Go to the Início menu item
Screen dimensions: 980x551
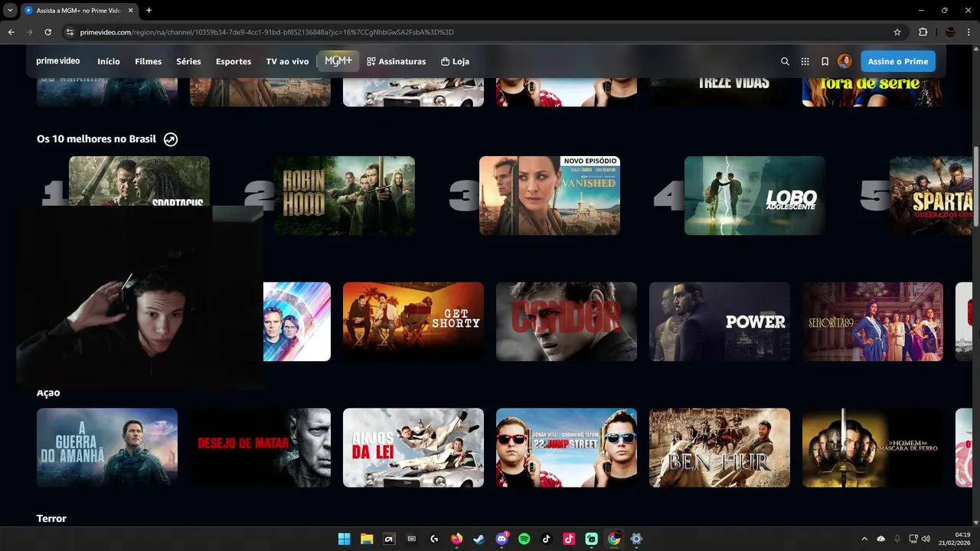(109, 61)
